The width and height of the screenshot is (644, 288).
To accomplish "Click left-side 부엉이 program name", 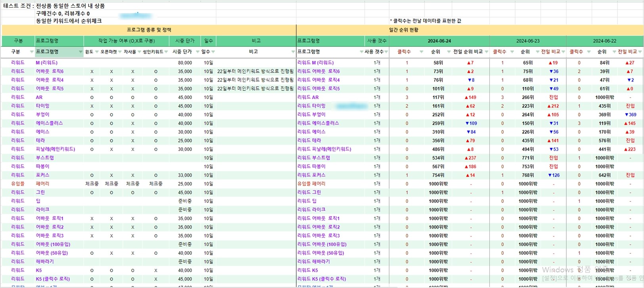I will click(42, 115).
